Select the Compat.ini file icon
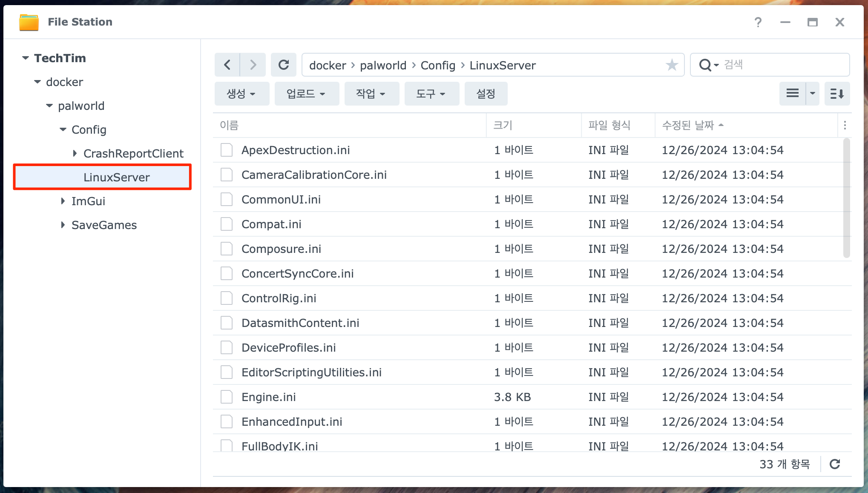 (x=227, y=224)
